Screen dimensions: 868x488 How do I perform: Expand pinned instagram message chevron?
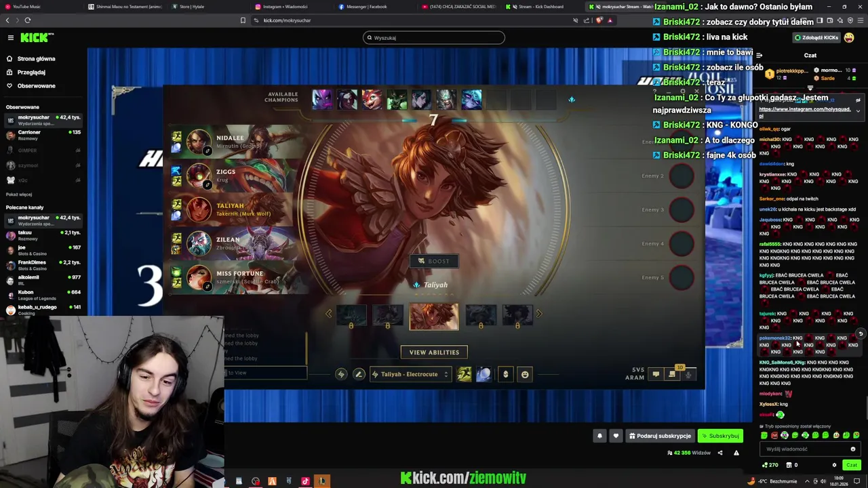click(858, 111)
